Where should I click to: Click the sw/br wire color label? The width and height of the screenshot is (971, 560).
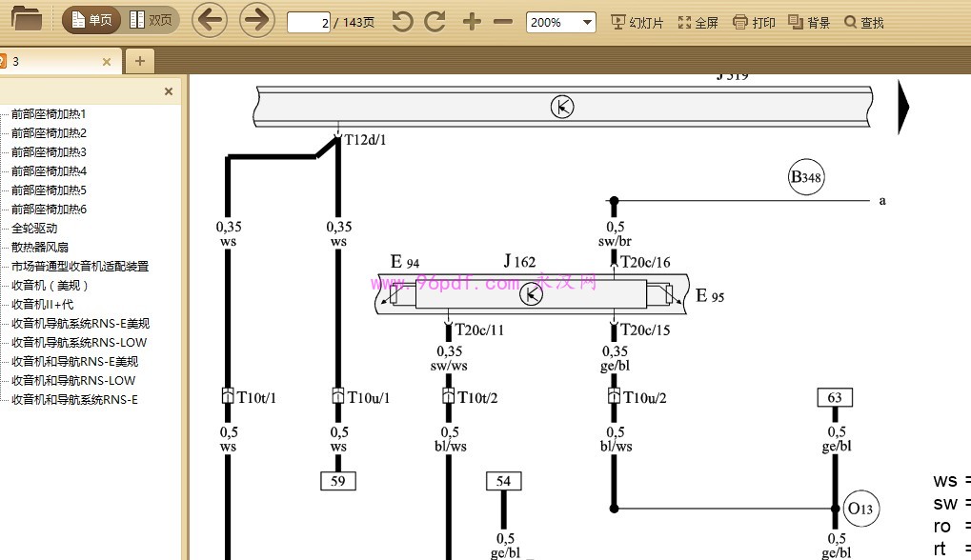click(x=615, y=241)
